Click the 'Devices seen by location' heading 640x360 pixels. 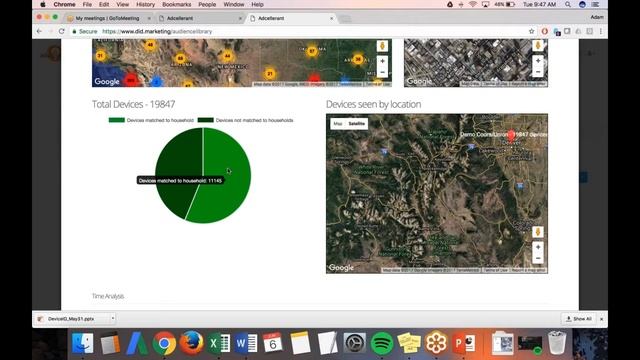[373, 104]
